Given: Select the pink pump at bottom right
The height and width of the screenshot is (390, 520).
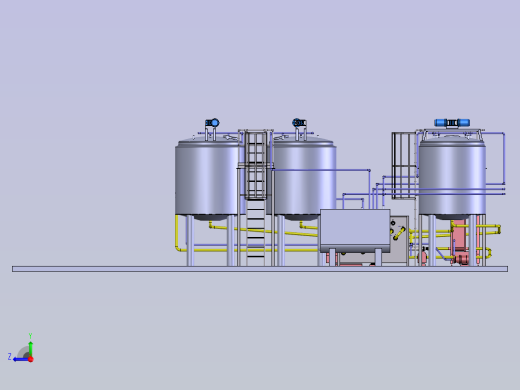Looking at the screenshot, I should [463, 259].
